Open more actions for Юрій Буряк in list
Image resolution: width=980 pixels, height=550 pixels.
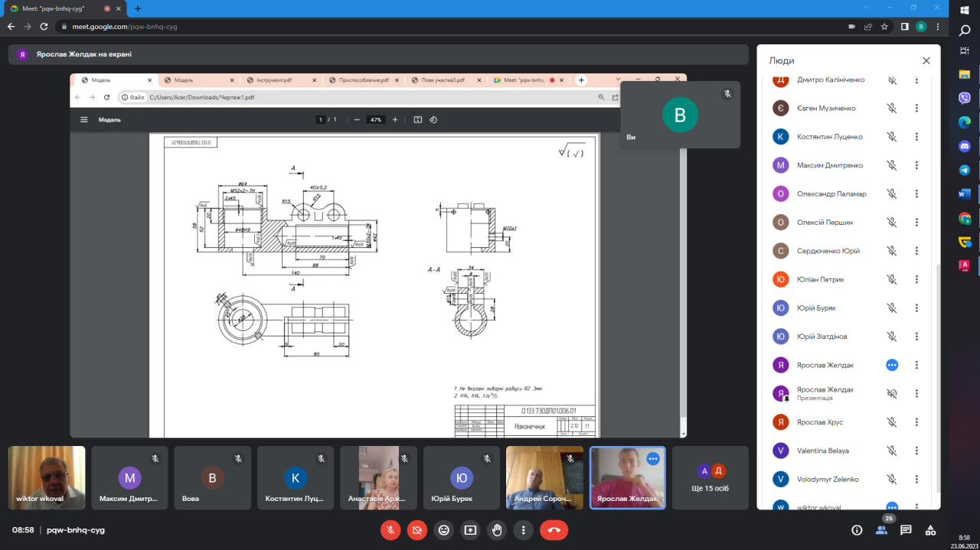tap(916, 308)
